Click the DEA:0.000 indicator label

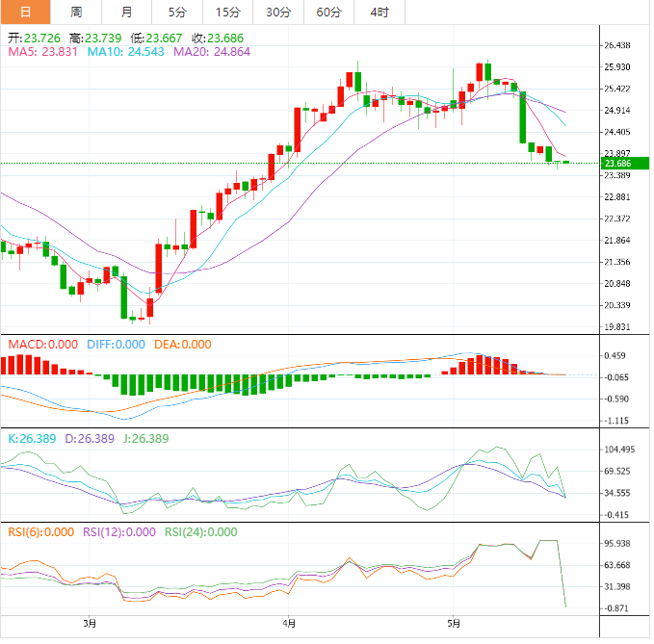(183, 345)
